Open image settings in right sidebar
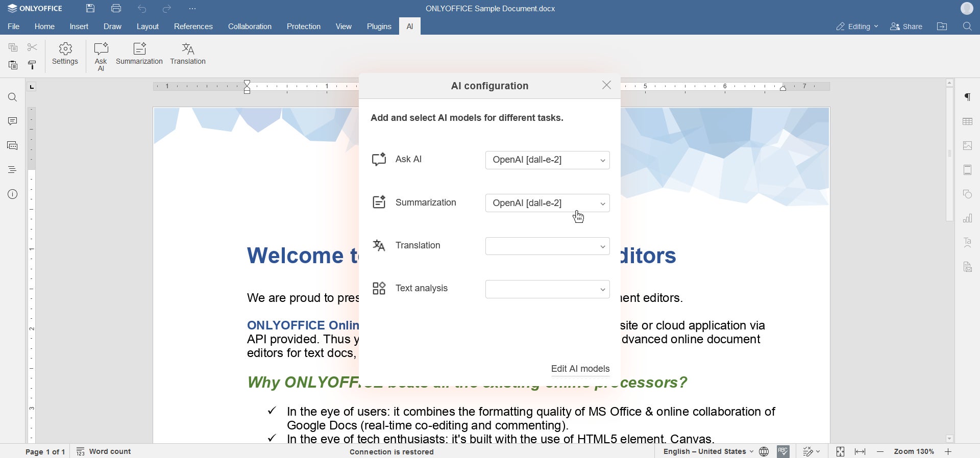 968,146
